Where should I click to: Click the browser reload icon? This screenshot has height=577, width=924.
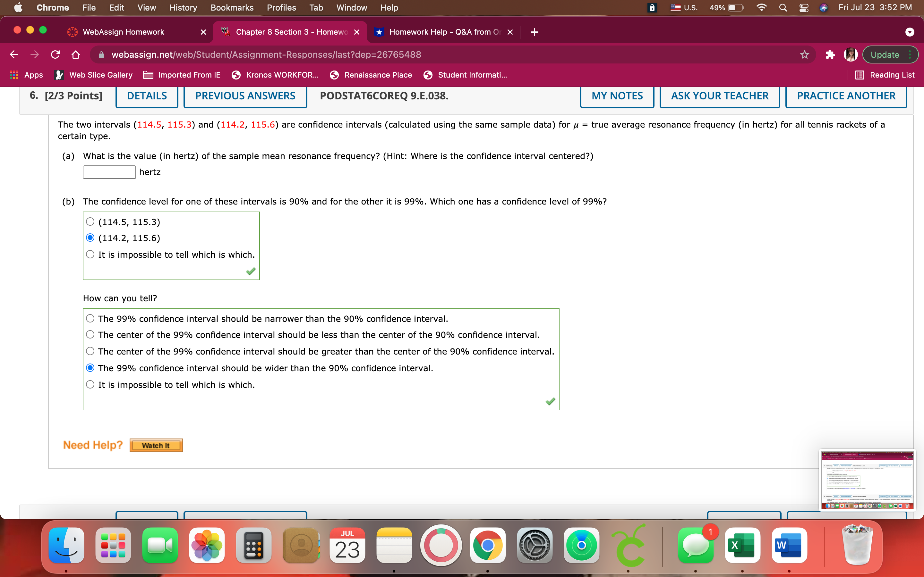tap(56, 54)
